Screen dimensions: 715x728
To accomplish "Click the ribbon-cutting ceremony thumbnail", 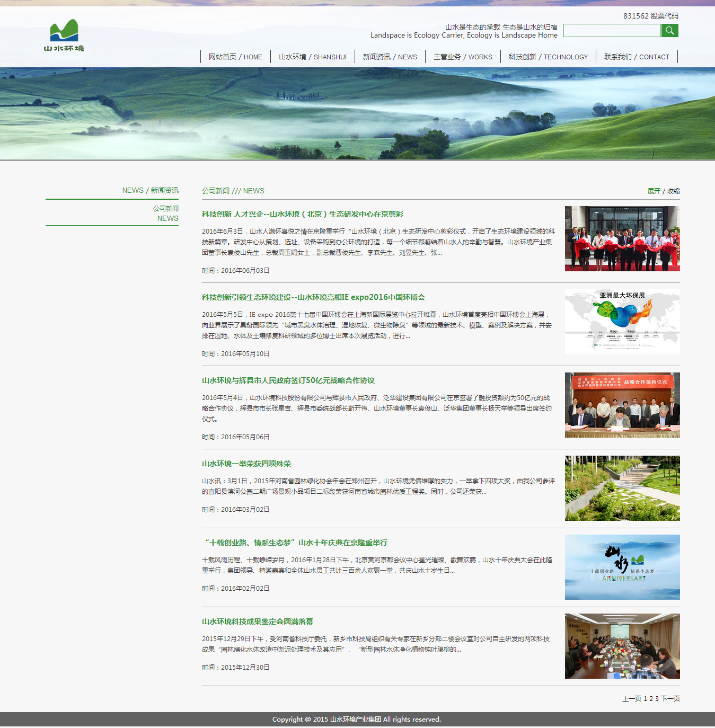I will click(x=622, y=238).
